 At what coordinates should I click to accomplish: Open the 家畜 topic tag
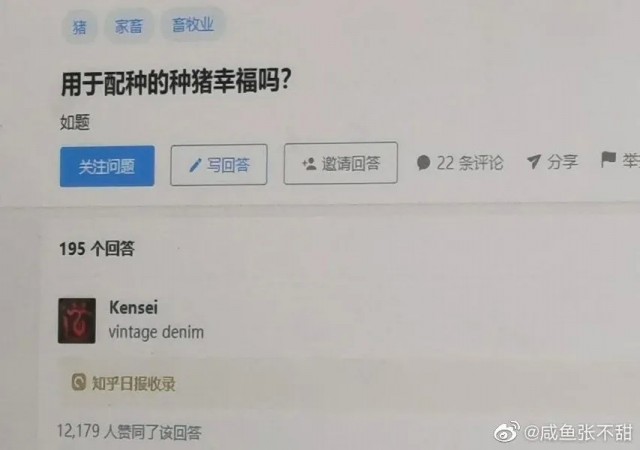pyautogui.click(x=129, y=26)
